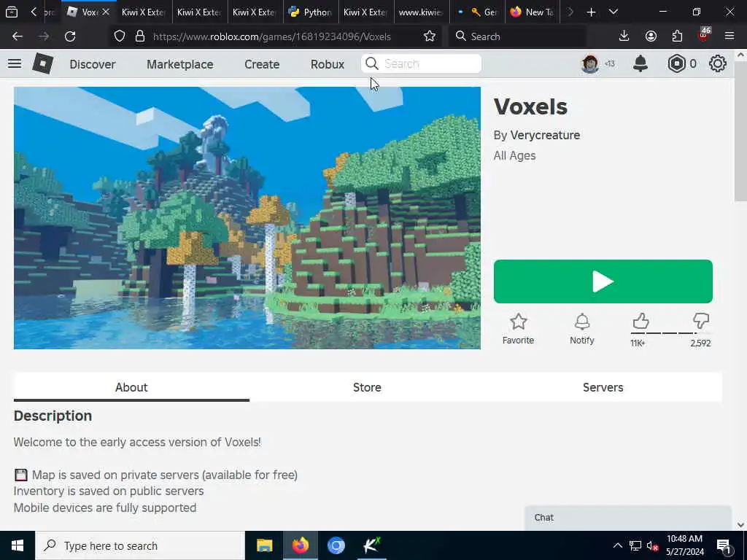Select the About tab
The height and width of the screenshot is (560, 747).
pos(131,387)
